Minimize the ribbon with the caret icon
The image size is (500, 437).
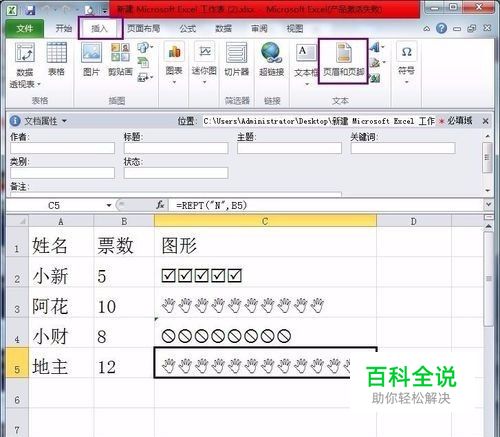tap(427, 29)
